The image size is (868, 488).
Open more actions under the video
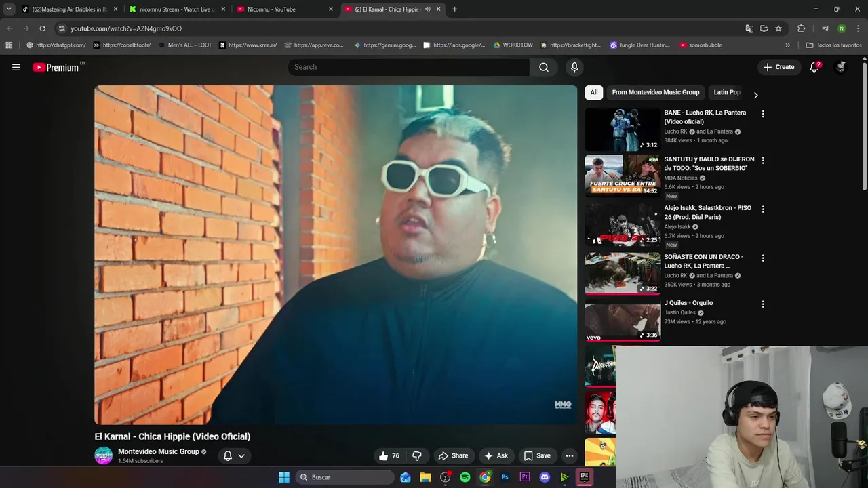click(570, 455)
